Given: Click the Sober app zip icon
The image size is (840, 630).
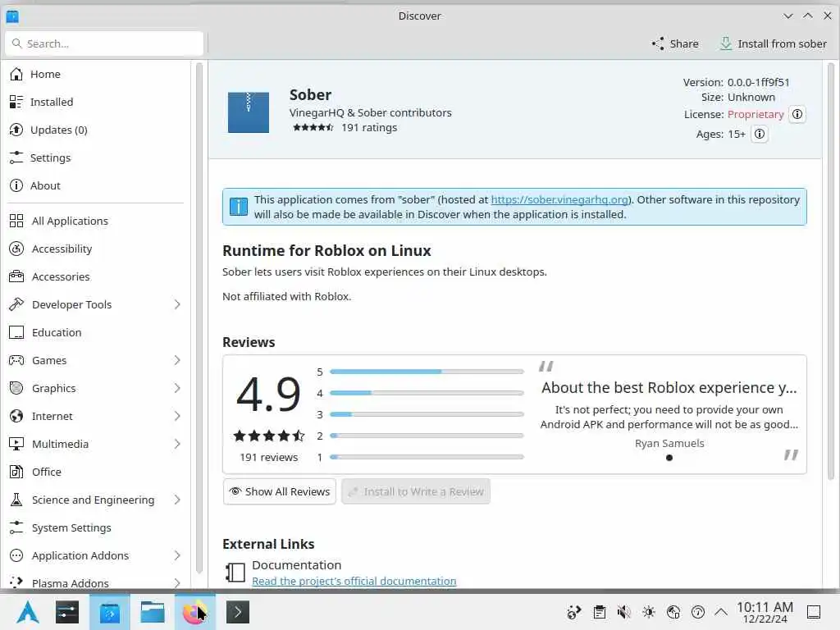Looking at the screenshot, I should 249,112.
